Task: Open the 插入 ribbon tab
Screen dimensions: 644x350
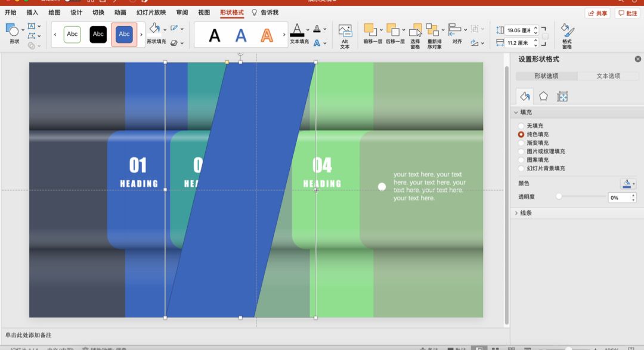Action: (32, 13)
